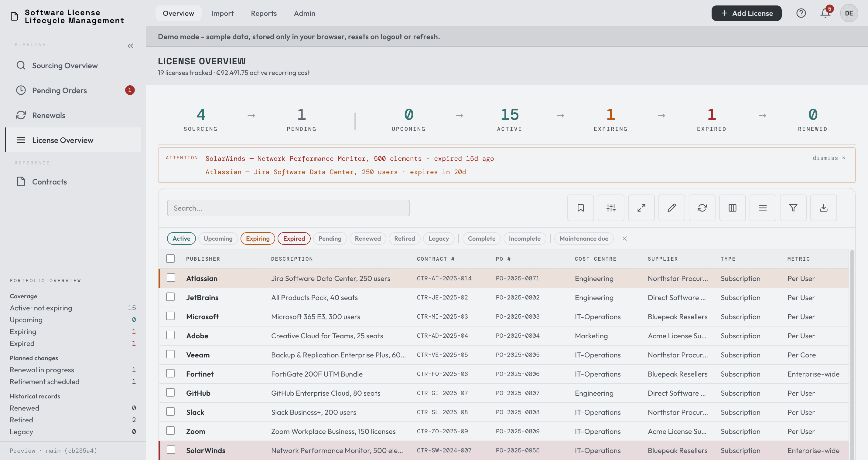This screenshot has width=868, height=460.
Task: Switch to the Reports tab
Action: pos(264,13)
